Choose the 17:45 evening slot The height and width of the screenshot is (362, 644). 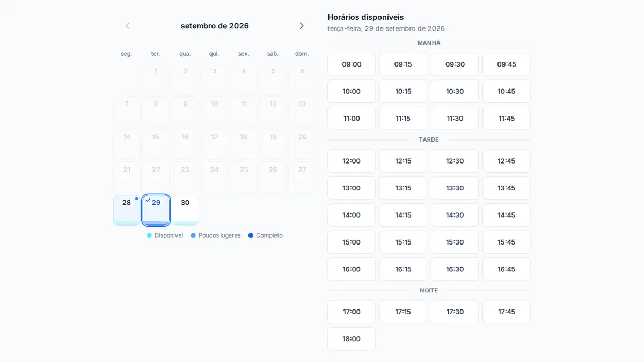(x=507, y=312)
